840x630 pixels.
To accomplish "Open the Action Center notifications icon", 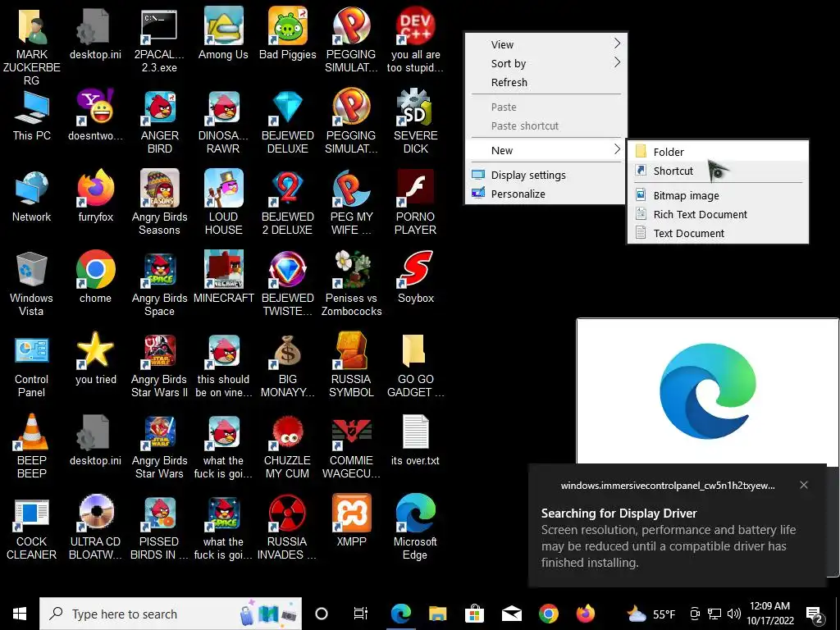I will tap(815, 614).
